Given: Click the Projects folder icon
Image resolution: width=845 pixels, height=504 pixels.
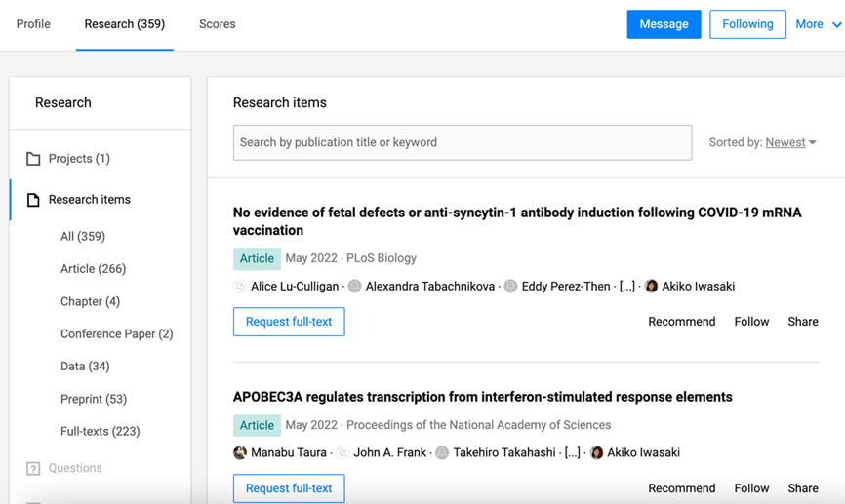Looking at the screenshot, I should tap(33, 159).
